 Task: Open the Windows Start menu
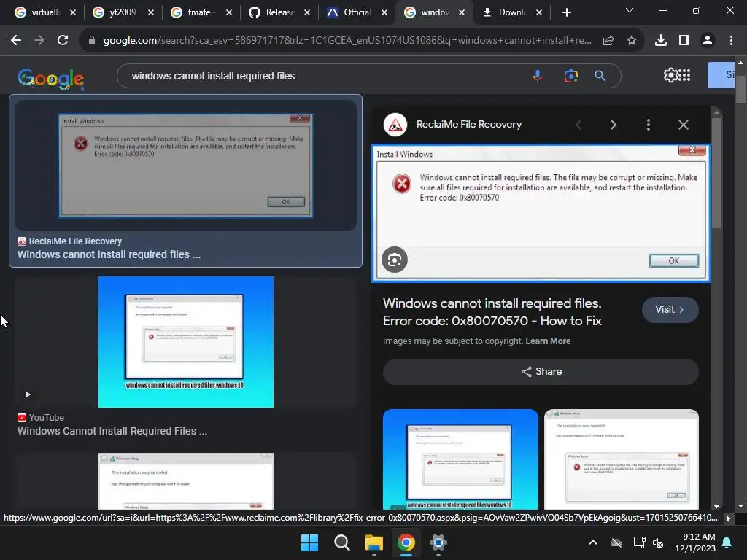309,542
